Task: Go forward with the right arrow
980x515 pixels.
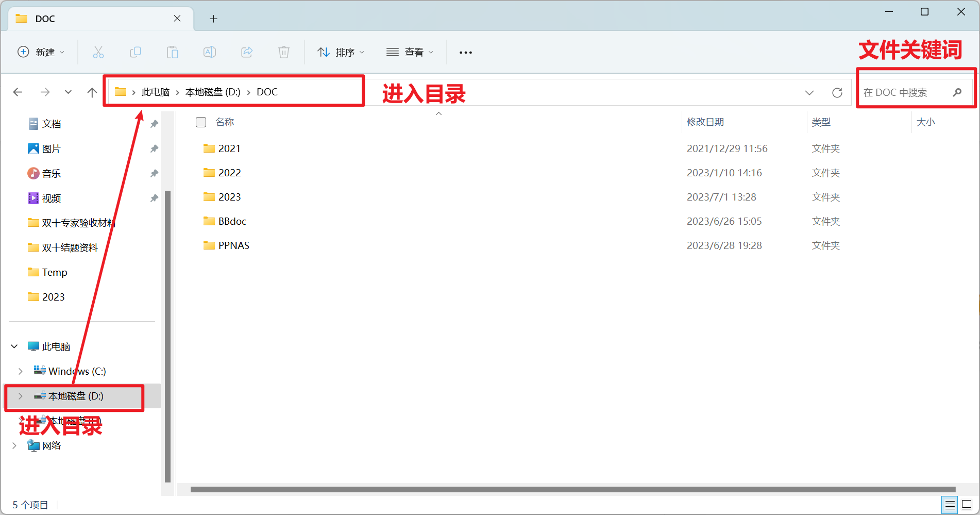Action: pyautogui.click(x=45, y=92)
